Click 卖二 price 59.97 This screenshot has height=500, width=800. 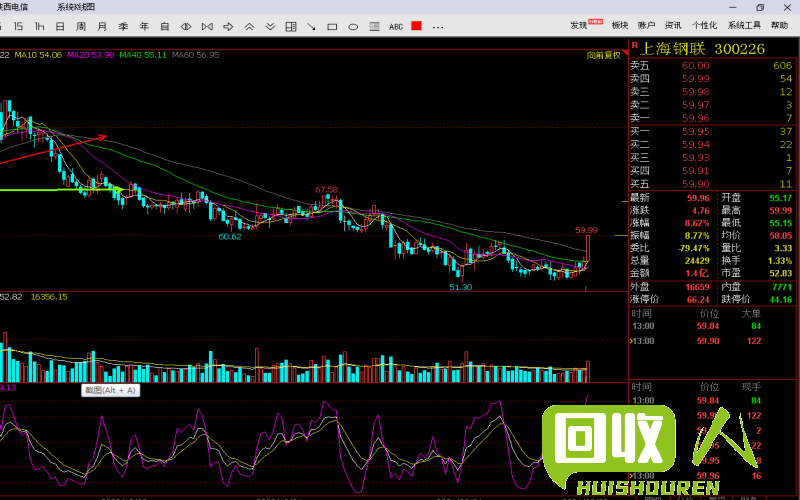point(695,105)
